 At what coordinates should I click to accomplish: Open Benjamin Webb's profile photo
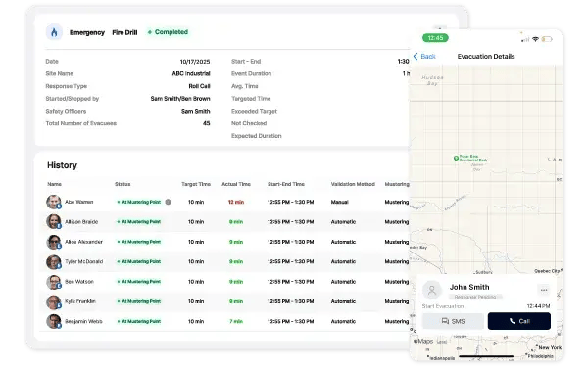54,321
